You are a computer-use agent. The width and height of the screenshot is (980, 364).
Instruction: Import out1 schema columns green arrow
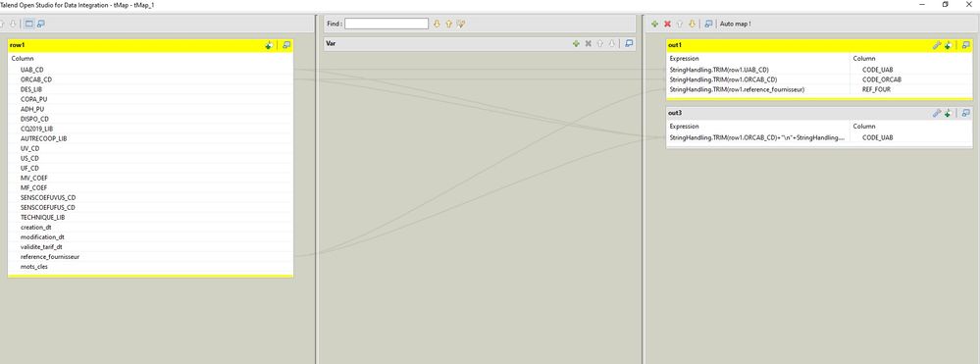949,45
